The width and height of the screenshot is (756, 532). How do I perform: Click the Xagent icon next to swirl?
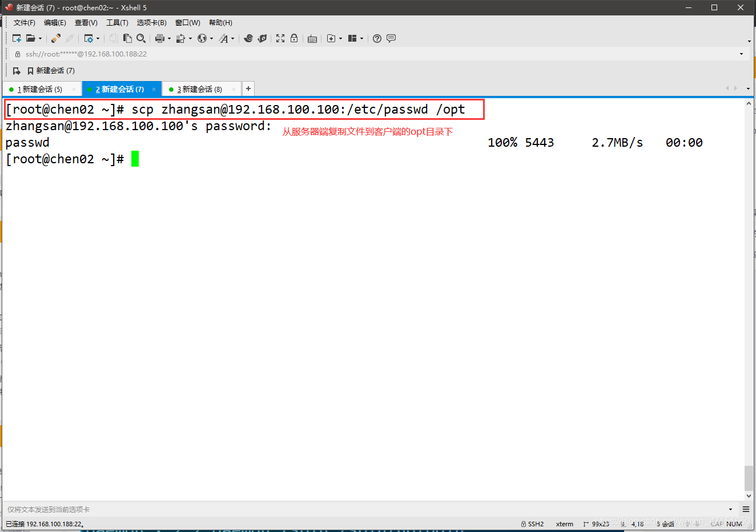click(x=262, y=38)
